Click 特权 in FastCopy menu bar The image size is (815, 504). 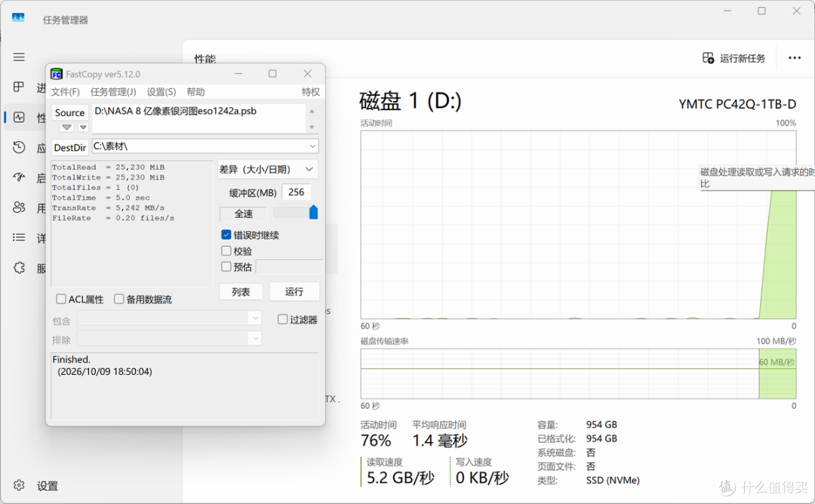(310, 92)
